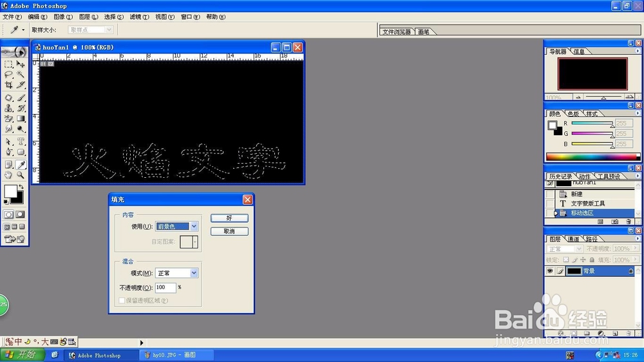Click 好 button in Fill dialog

click(229, 218)
